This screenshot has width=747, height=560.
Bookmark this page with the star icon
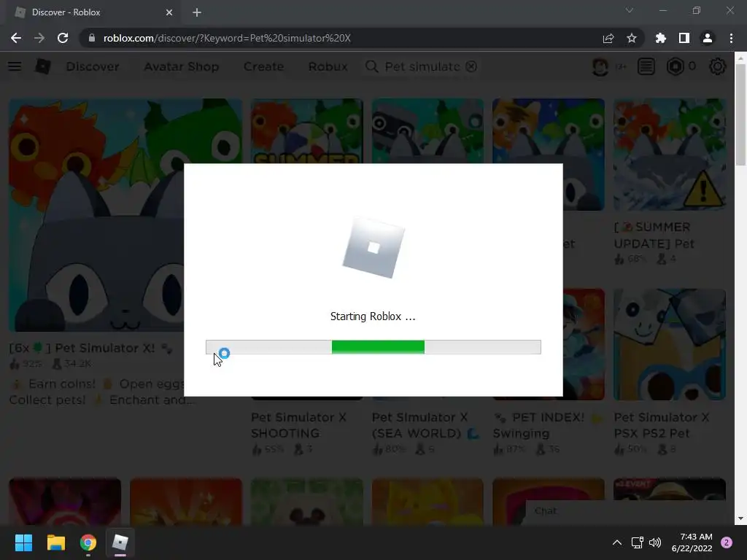632,38
